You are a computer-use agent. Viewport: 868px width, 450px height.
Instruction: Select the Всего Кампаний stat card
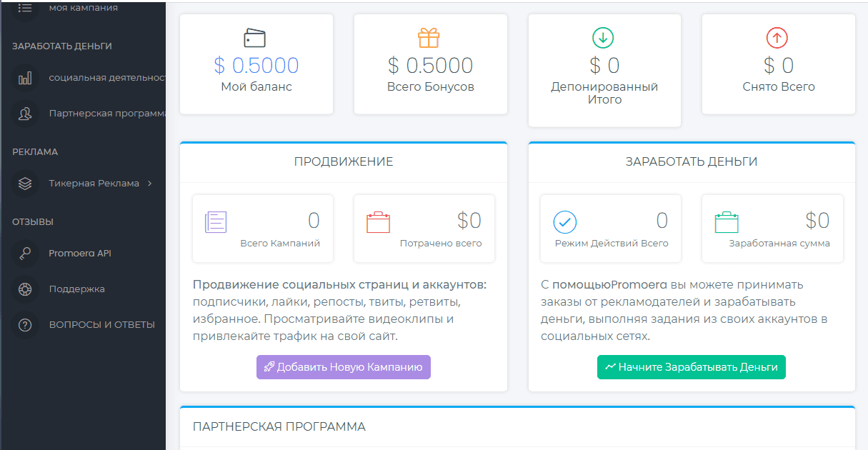pos(263,229)
